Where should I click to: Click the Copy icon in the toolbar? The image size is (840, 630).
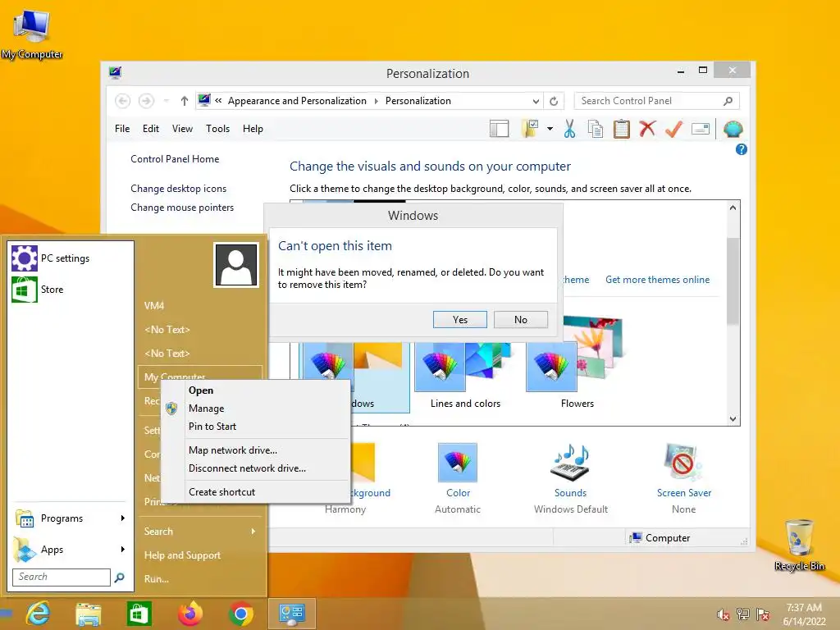[x=596, y=129]
